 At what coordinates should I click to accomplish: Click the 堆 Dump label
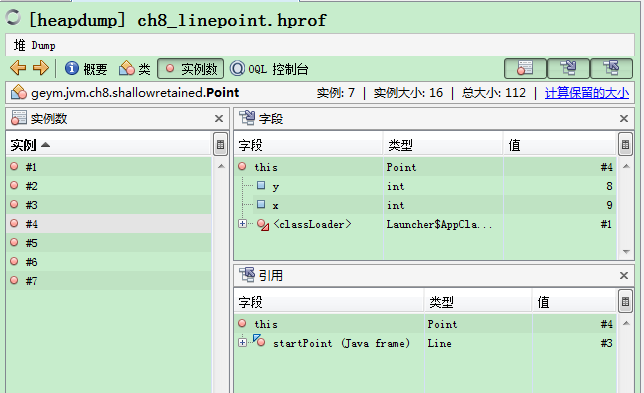coord(34,45)
